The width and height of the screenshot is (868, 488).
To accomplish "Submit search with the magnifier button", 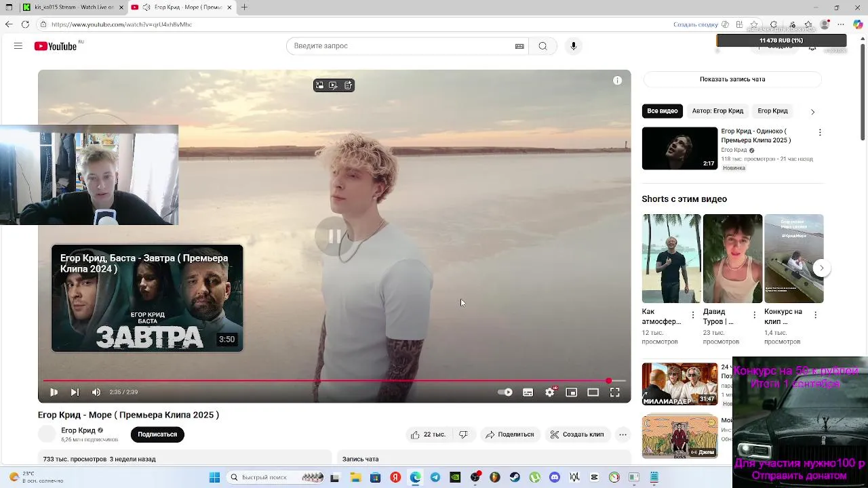I will [542, 46].
